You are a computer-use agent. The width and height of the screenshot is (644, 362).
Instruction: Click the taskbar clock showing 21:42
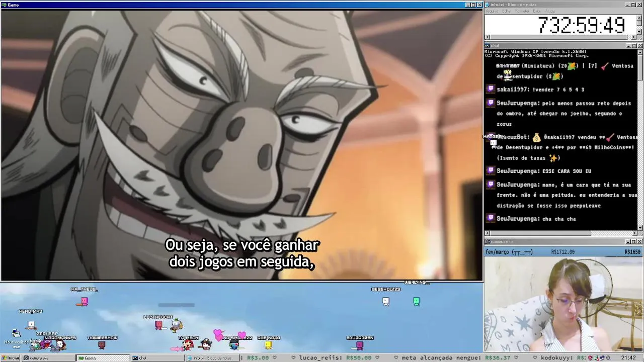628,358
